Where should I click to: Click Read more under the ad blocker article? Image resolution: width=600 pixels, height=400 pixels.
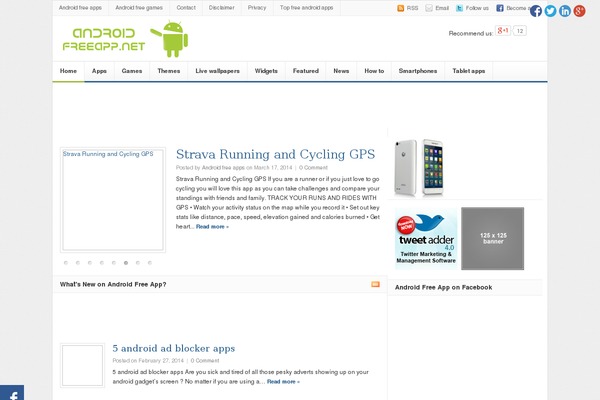(x=283, y=382)
